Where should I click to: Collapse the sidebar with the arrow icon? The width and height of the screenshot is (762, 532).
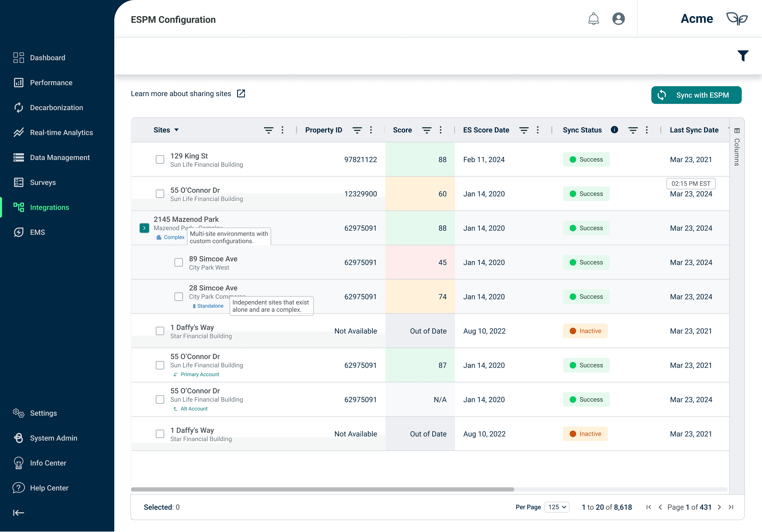click(x=19, y=513)
